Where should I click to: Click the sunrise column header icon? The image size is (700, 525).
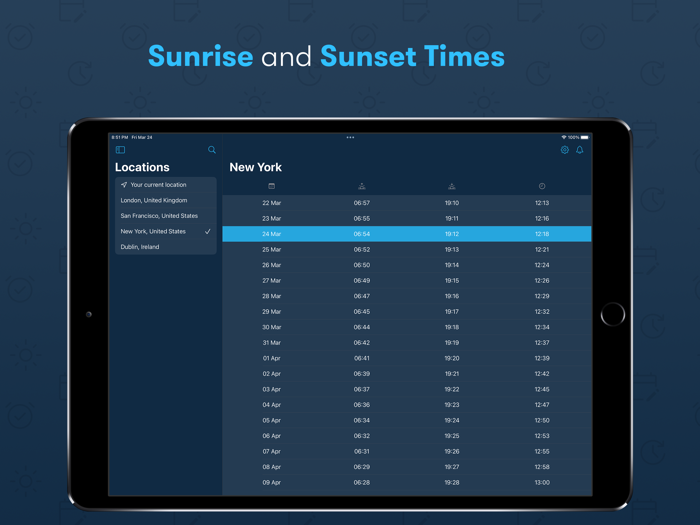[362, 186]
